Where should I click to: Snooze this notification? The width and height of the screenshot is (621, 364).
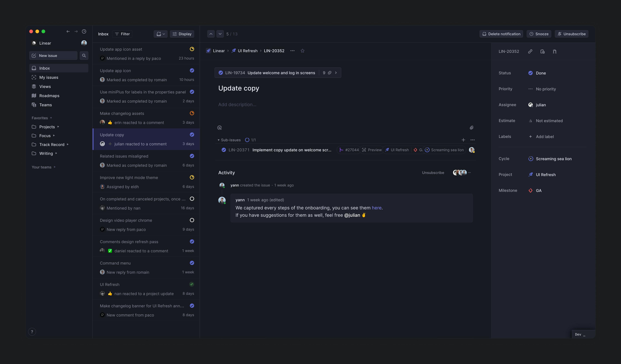tap(539, 34)
